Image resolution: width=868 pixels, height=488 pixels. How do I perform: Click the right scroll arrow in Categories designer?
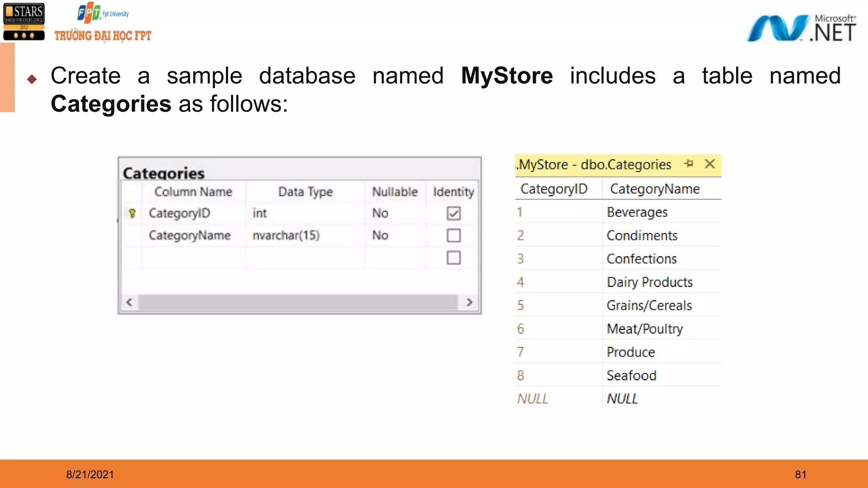click(469, 302)
